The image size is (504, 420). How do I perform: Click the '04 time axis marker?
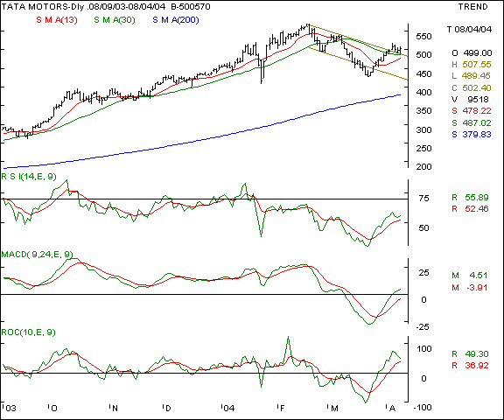(x=228, y=408)
